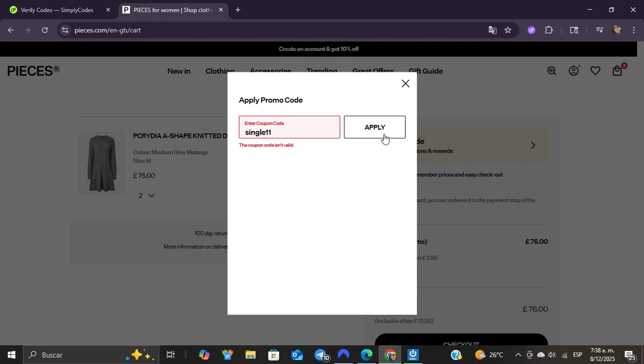Click Create an account banner
Viewport: 644px width, 364px height.
point(319,49)
